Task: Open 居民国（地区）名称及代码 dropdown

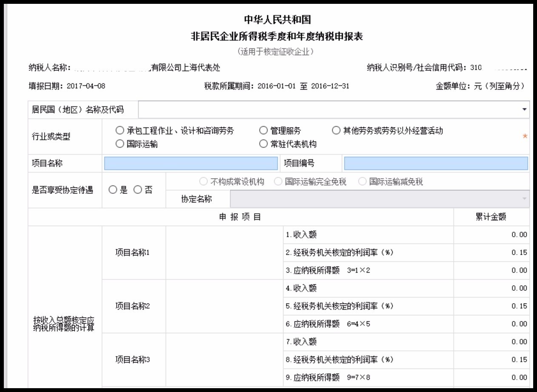Action: [334, 110]
